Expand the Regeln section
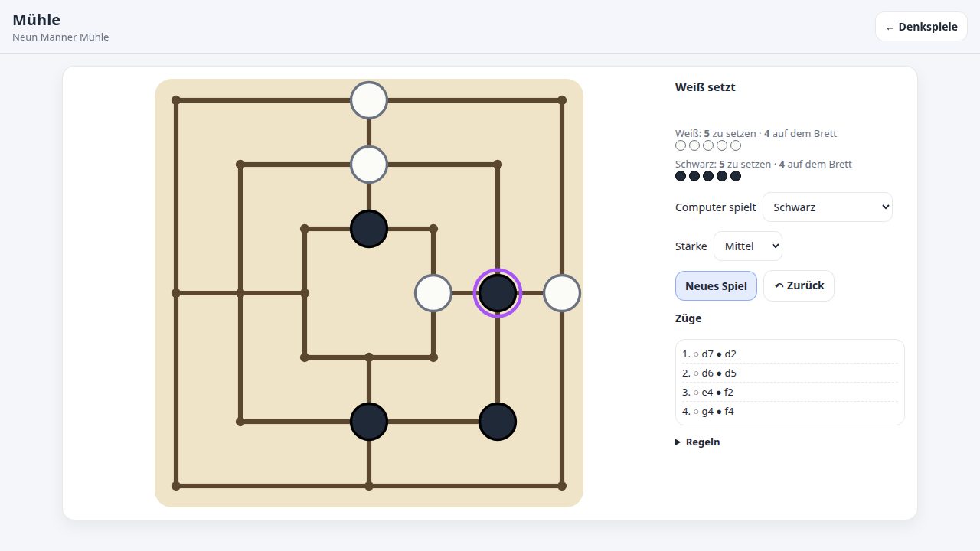This screenshot has height=551, width=980. pyautogui.click(x=697, y=442)
